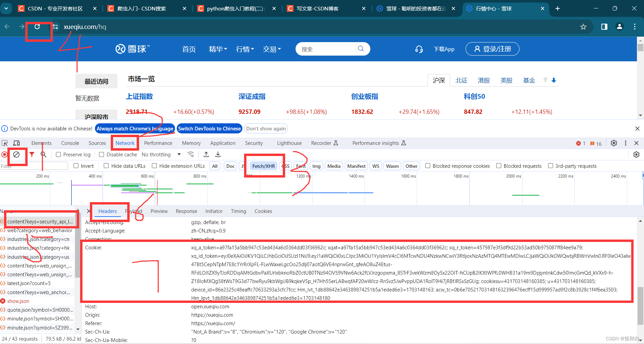Open the Sources panel tab
The height and width of the screenshot is (344, 644).
(97, 143)
